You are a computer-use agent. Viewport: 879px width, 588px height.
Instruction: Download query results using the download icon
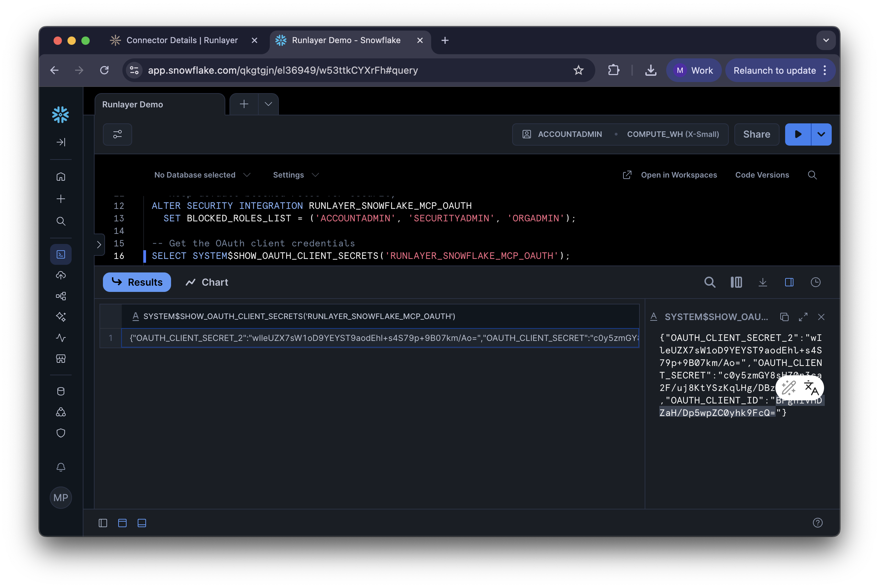pos(763,282)
